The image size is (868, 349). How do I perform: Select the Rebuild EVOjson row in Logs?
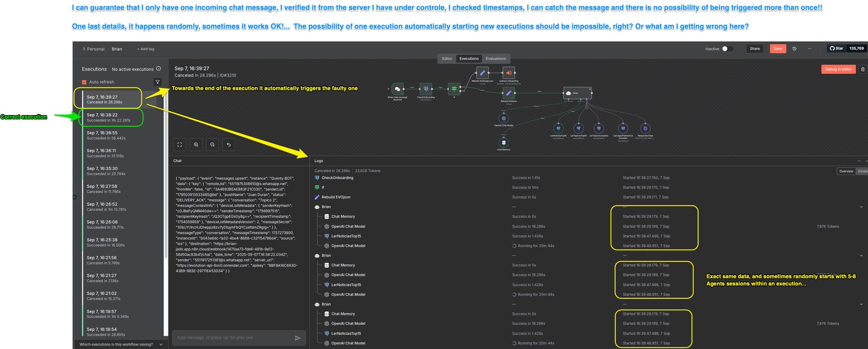tap(588, 197)
